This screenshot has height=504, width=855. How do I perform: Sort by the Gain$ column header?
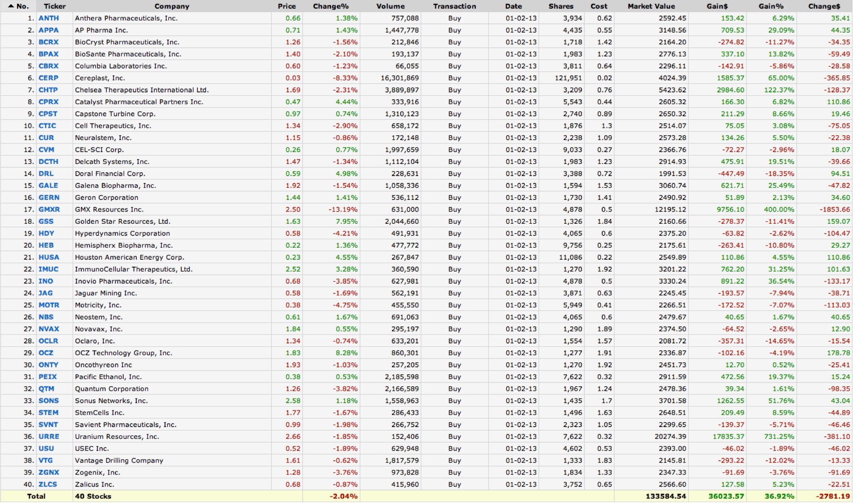click(717, 6)
